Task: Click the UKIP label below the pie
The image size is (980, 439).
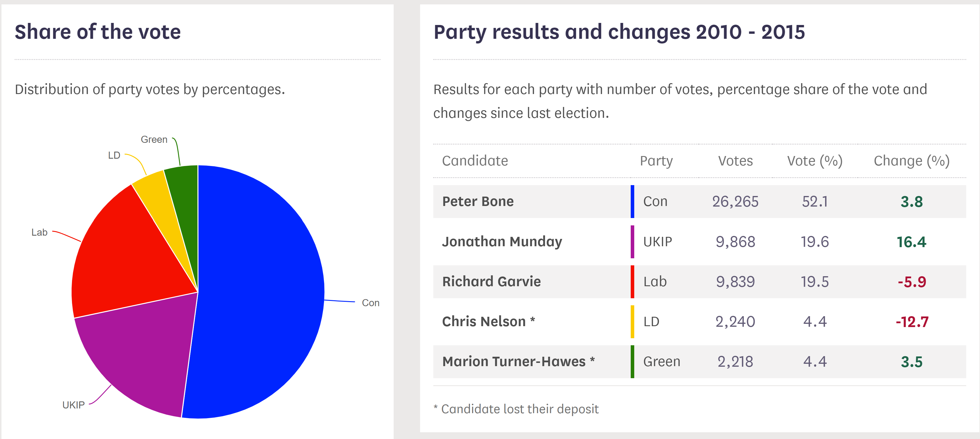Action: pos(73,405)
